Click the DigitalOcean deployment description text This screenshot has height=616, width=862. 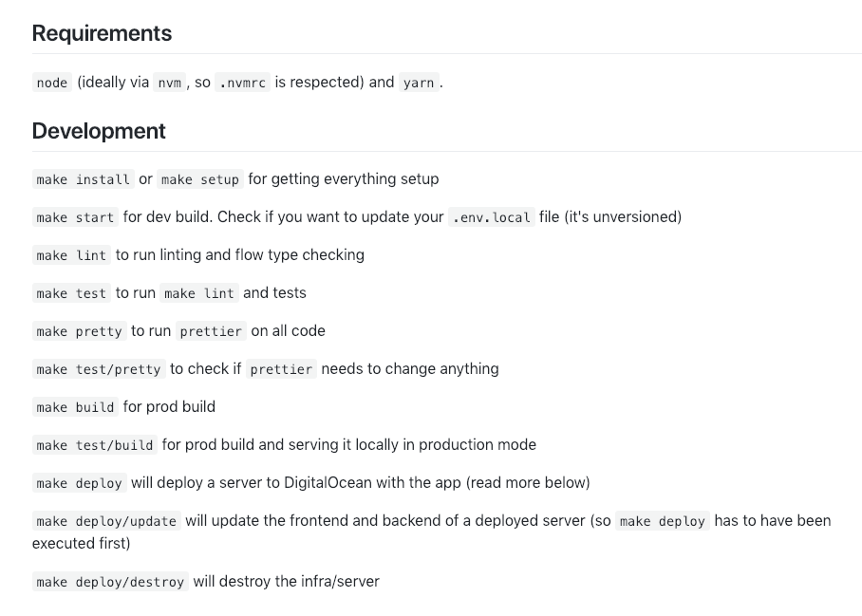pos(360,482)
